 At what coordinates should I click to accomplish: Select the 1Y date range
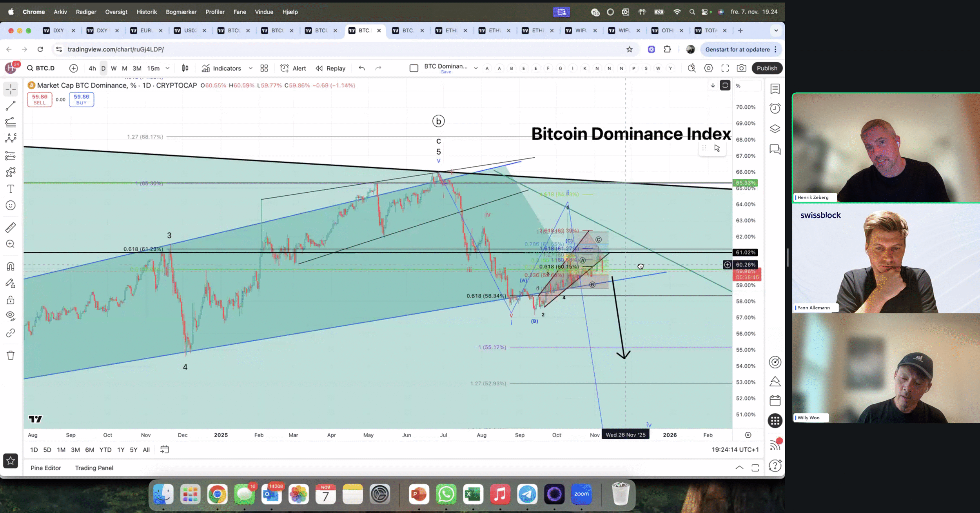coord(121,450)
